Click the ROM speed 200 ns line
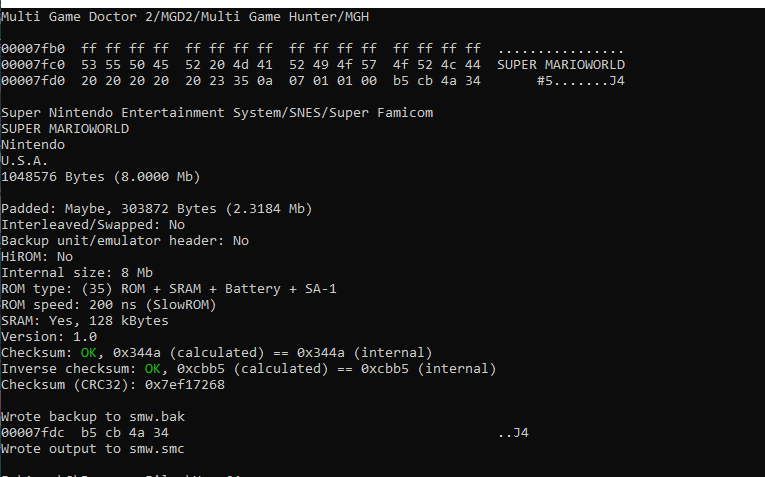 (x=108, y=305)
